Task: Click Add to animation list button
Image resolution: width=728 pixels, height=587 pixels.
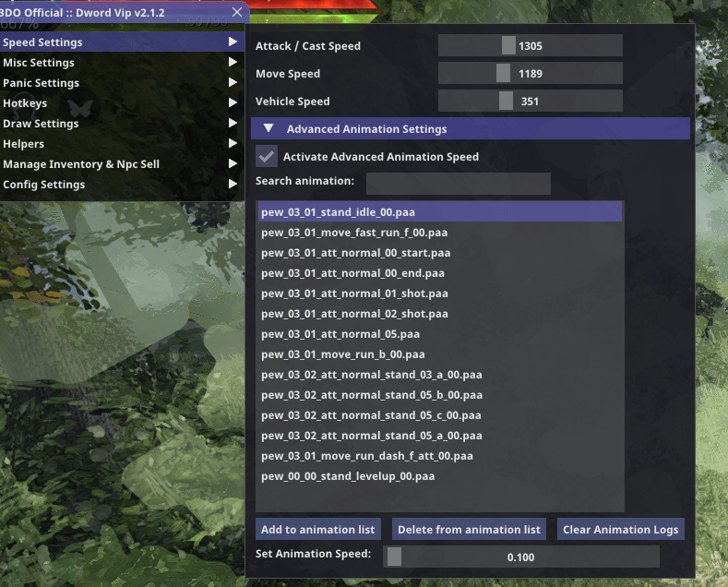Action: point(318,530)
